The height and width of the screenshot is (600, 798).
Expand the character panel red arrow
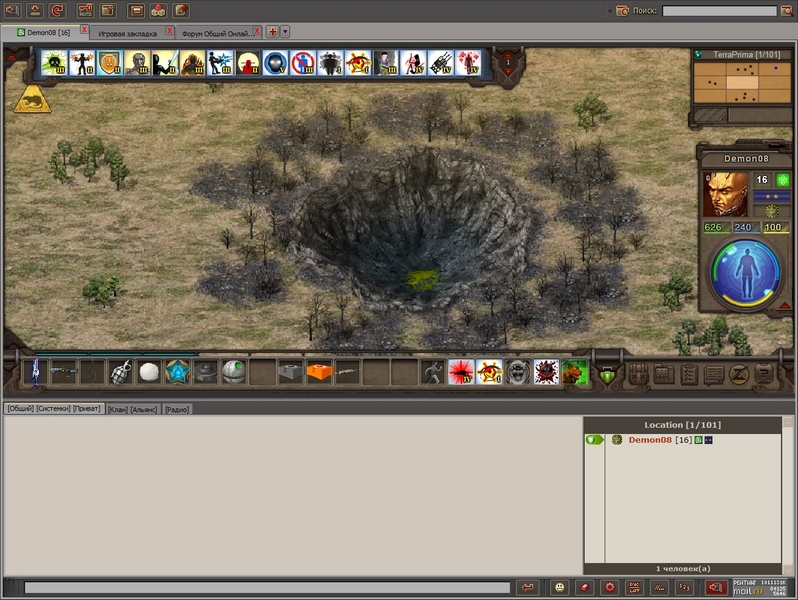point(785,306)
